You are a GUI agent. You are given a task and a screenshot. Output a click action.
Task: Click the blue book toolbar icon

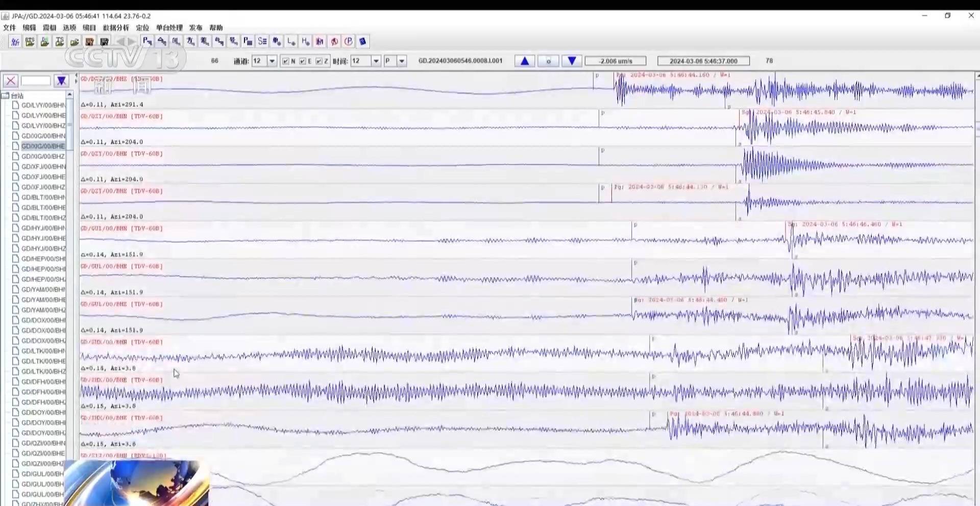click(x=363, y=41)
